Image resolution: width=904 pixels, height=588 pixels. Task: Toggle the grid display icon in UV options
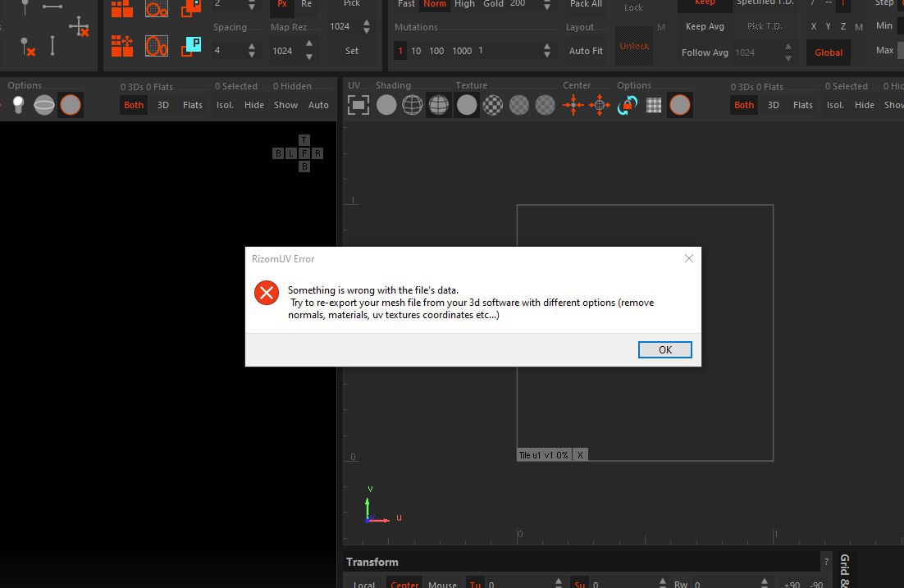coord(654,105)
